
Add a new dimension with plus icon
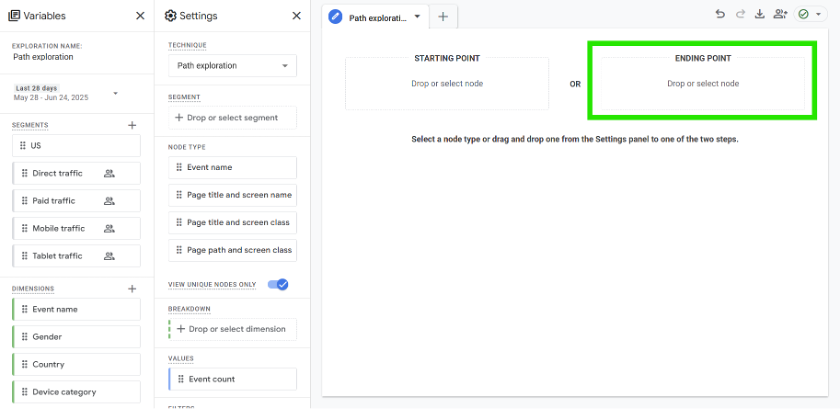(132, 289)
